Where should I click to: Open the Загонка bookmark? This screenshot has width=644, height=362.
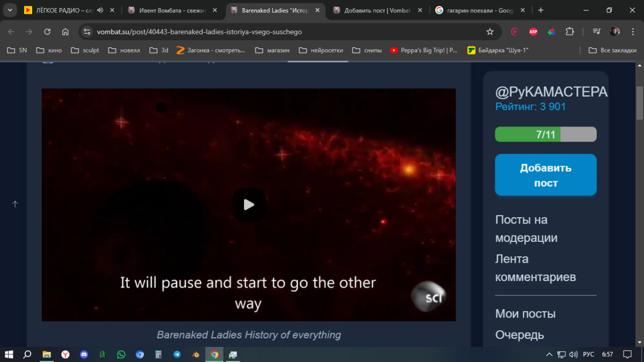[210, 50]
